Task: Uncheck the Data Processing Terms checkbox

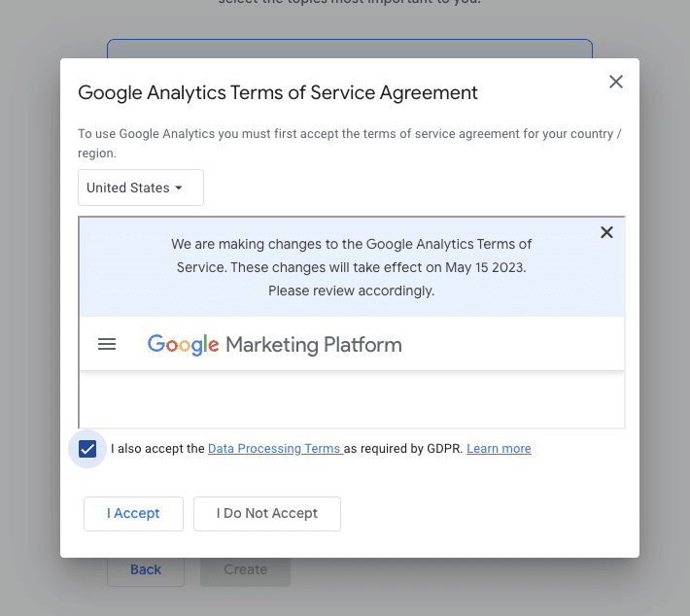Action: (87, 449)
